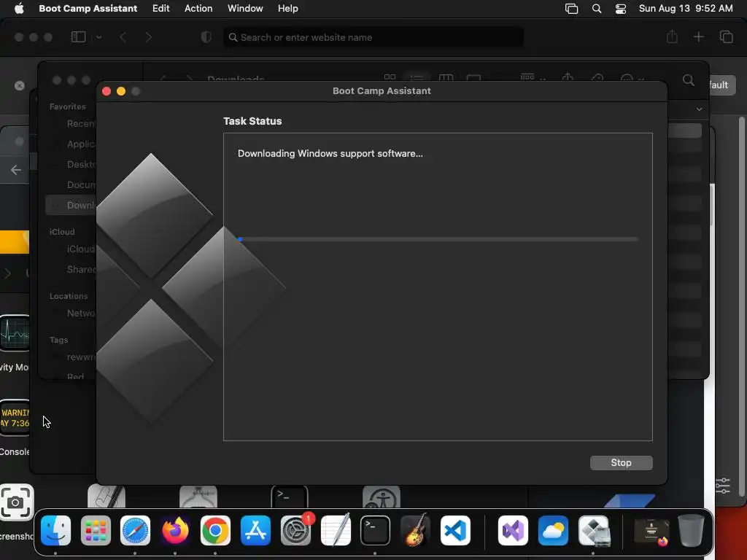Open a new tab in Safari
Viewport: 747px width, 560px height.
[698, 36]
